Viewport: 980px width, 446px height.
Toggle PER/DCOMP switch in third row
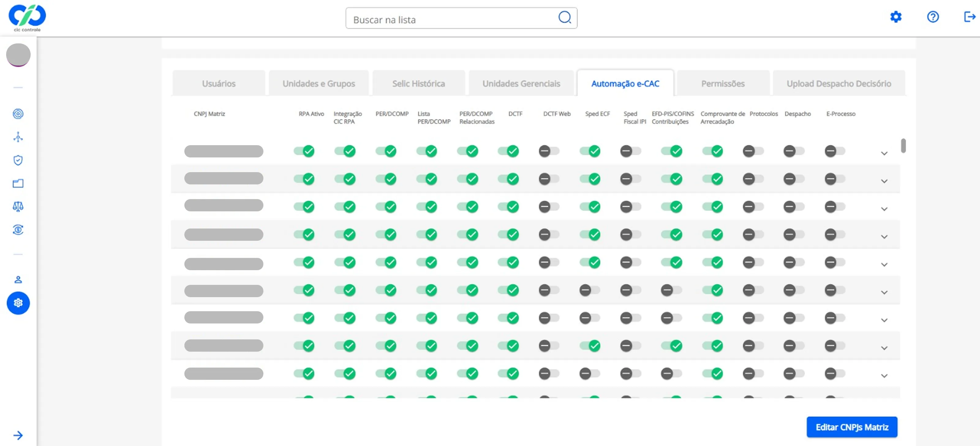pos(386,207)
